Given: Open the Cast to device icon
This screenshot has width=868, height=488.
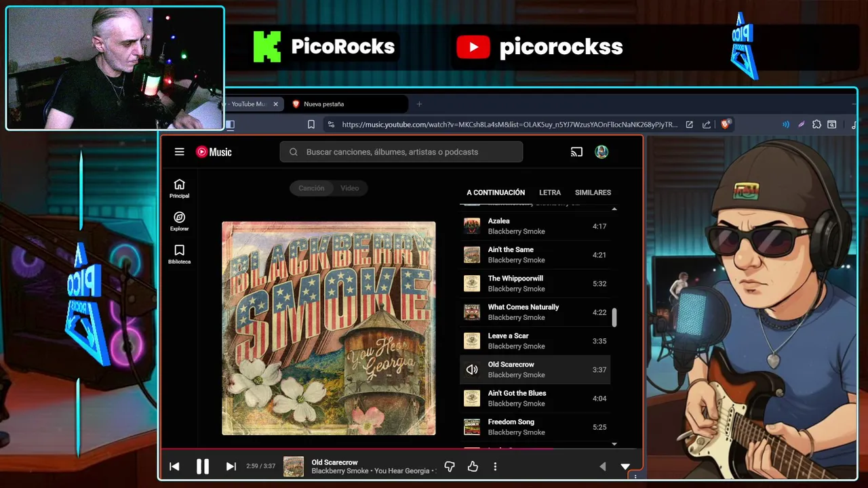Looking at the screenshot, I should [576, 152].
